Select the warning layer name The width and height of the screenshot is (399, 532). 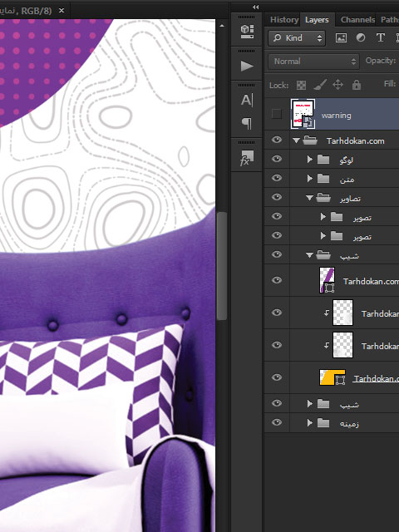(336, 116)
